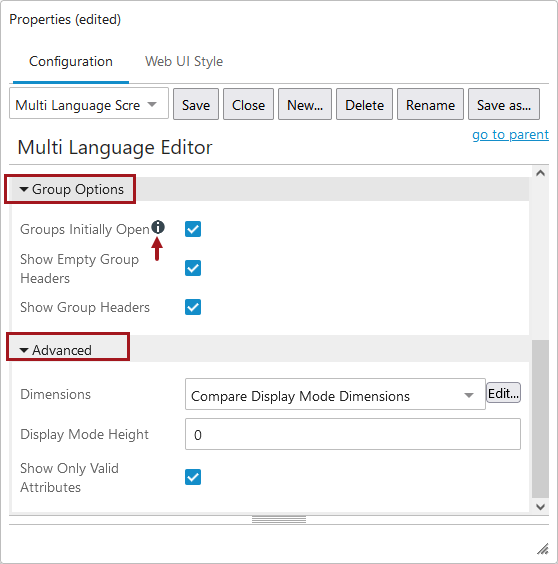Uncheck Groups Initially Open checkbox

(193, 229)
